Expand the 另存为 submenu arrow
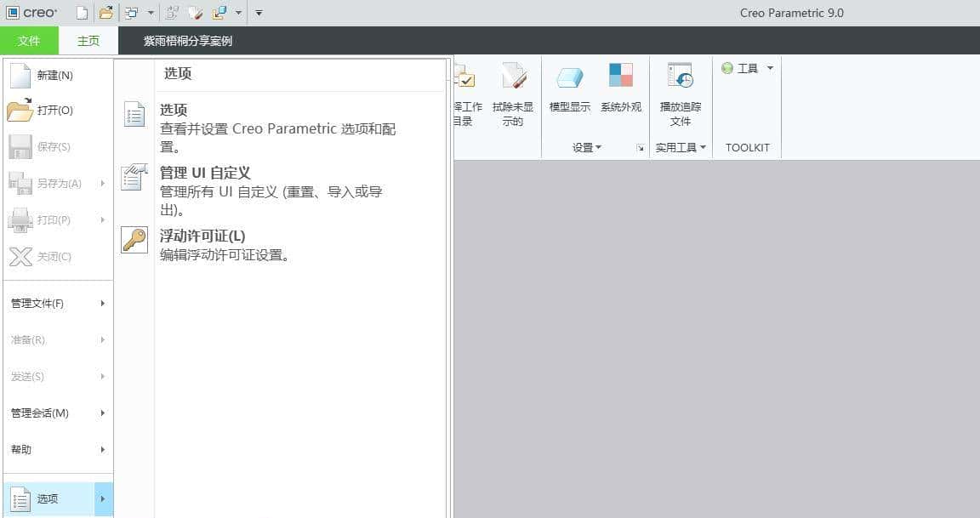This screenshot has width=980, height=518. coord(101,183)
